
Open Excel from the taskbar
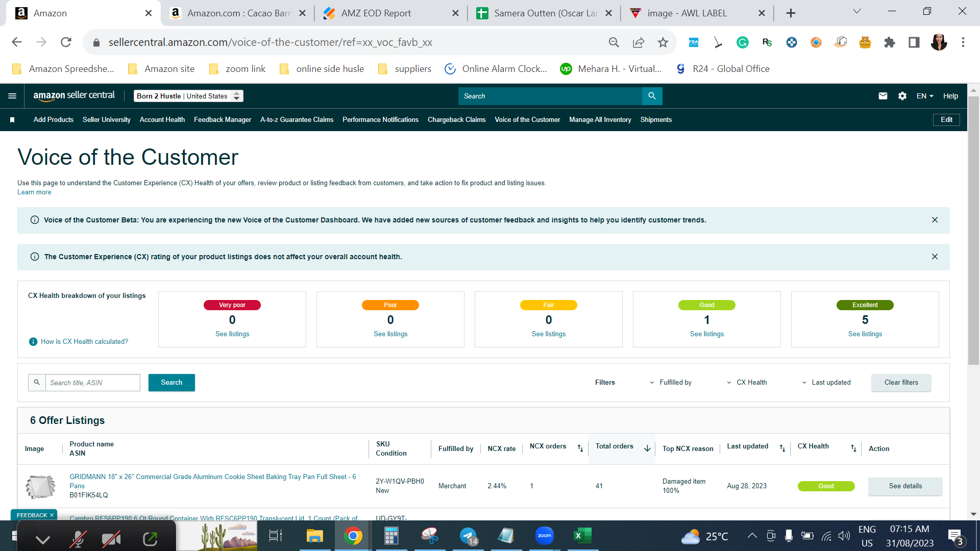coord(582,536)
